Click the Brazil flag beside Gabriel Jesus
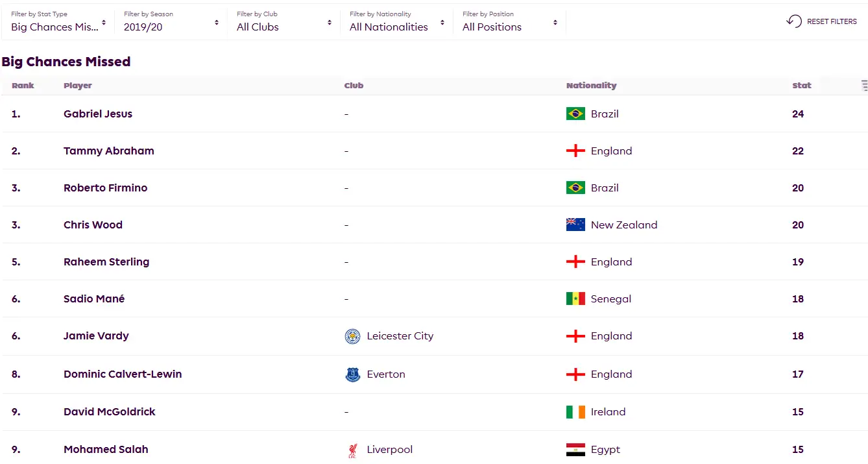The height and width of the screenshot is (464, 868). pos(575,114)
